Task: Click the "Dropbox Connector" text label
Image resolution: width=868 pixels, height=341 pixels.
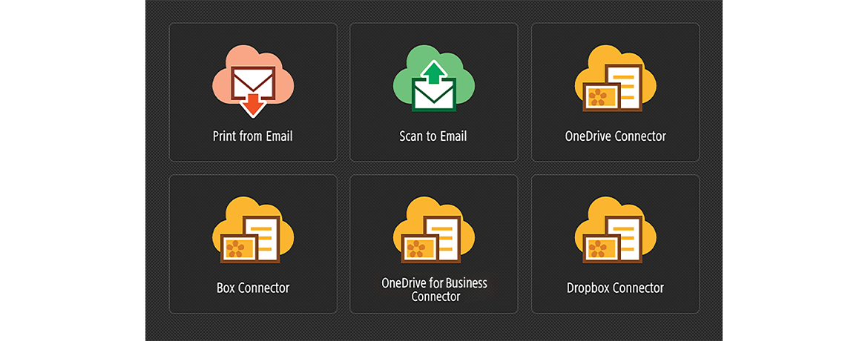Action: click(x=616, y=288)
